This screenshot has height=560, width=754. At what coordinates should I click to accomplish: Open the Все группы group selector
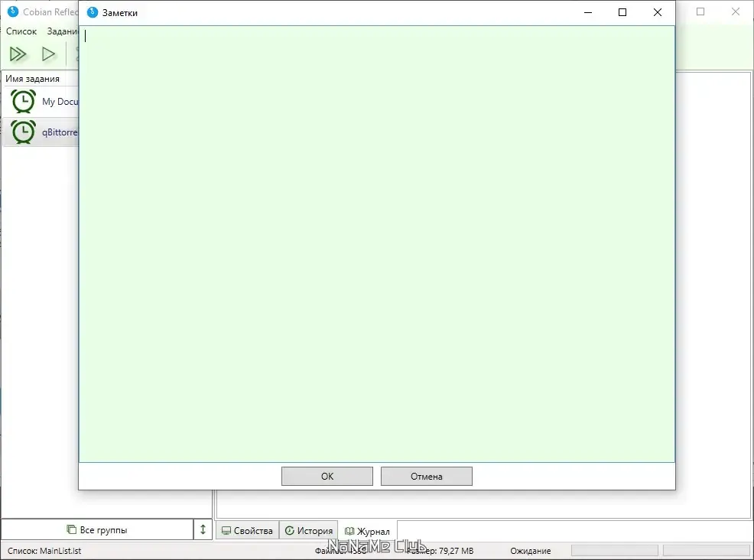point(97,529)
